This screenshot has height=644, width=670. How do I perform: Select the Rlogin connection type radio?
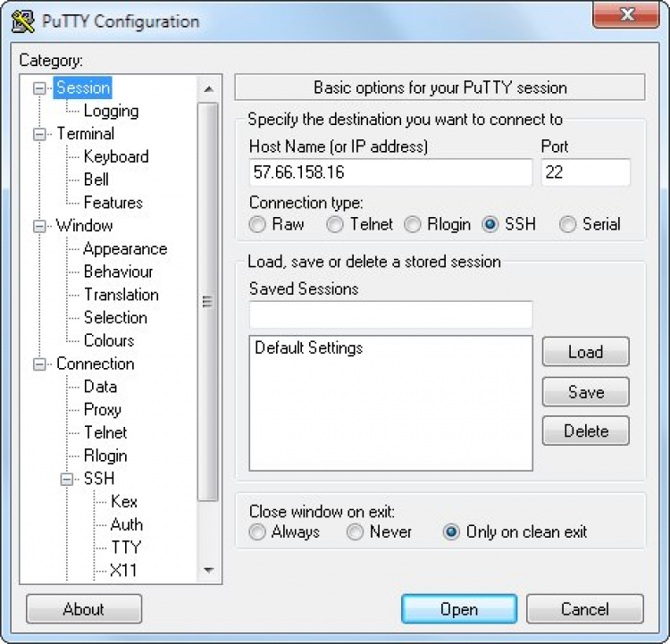click(x=413, y=224)
